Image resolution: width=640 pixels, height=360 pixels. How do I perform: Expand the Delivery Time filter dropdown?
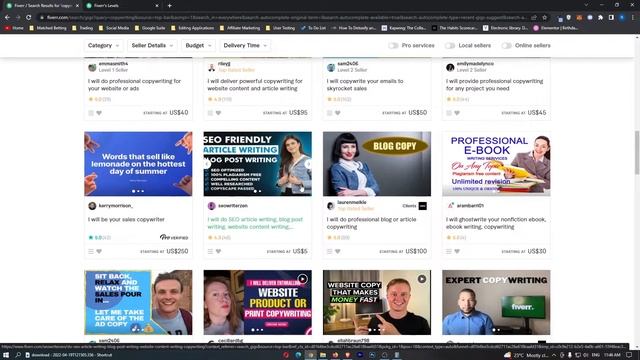pyautogui.click(x=244, y=45)
